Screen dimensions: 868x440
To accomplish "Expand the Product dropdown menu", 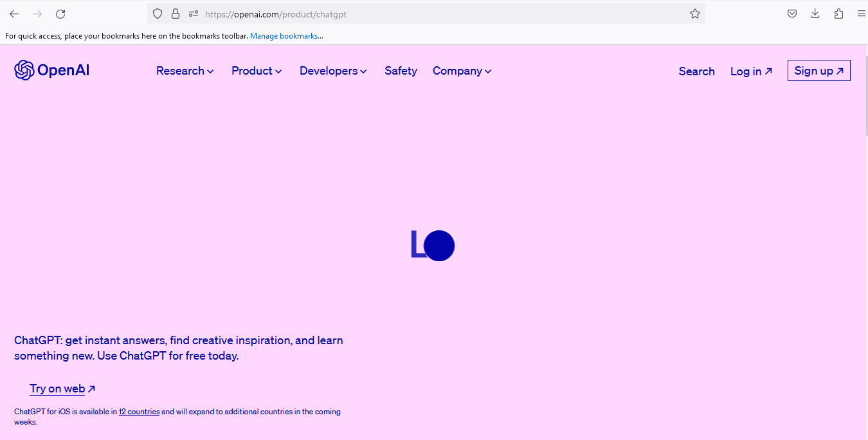I will click(x=257, y=71).
